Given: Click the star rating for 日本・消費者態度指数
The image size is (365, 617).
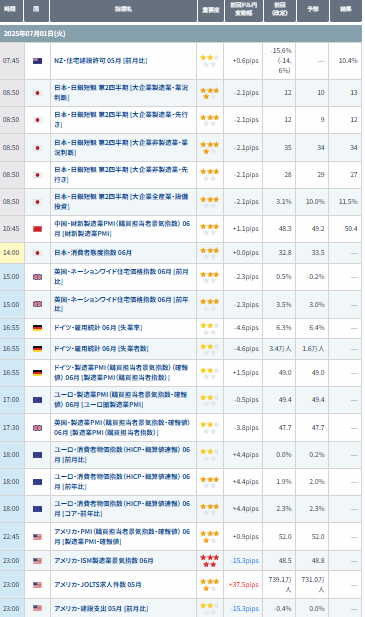Looking at the screenshot, I should pos(209,253).
